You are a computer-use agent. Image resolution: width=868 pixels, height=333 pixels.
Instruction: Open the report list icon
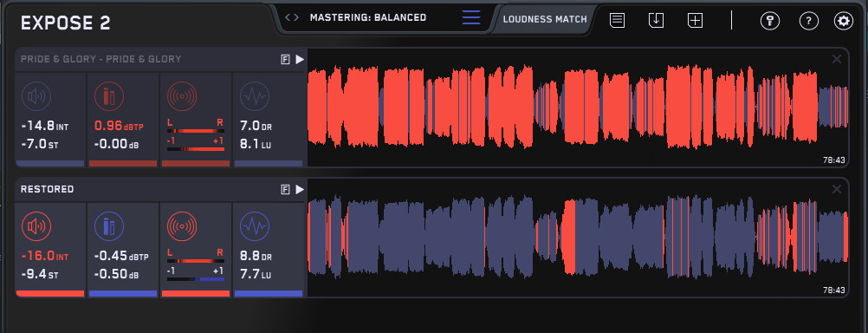[618, 21]
